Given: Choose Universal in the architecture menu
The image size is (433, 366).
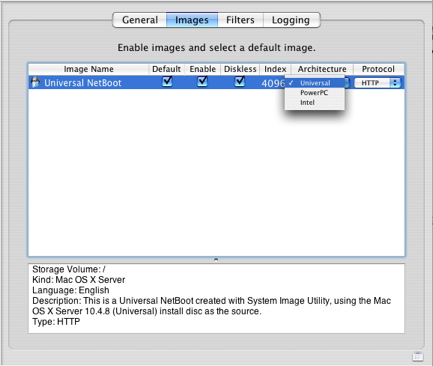Looking at the screenshot, I should [x=315, y=83].
